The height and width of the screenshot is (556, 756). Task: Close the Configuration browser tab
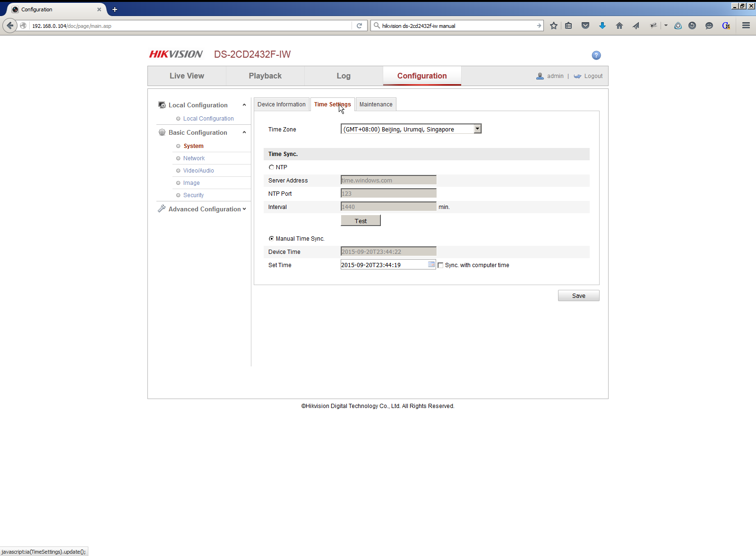click(x=99, y=9)
